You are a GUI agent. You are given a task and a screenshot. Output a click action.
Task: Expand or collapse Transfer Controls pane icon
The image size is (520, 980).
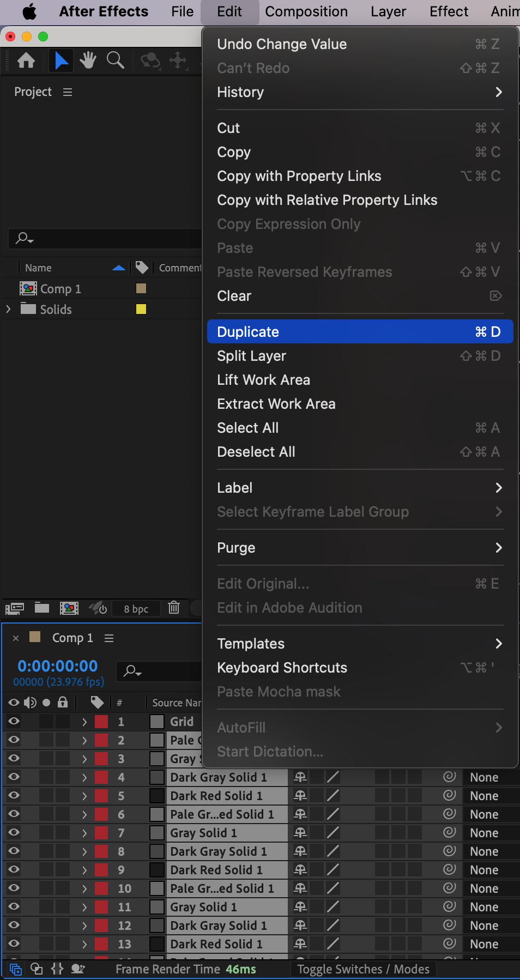pos(37,969)
